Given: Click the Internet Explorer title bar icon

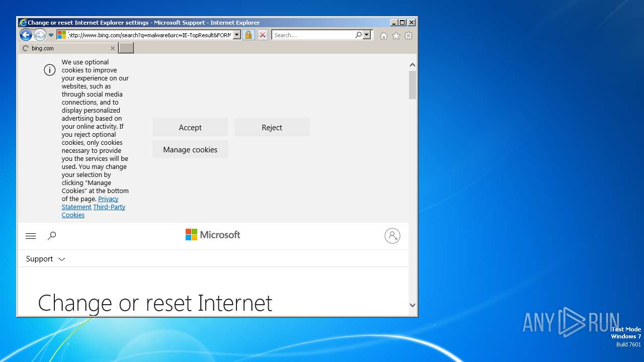Looking at the screenshot, I should tap(23, 23).
